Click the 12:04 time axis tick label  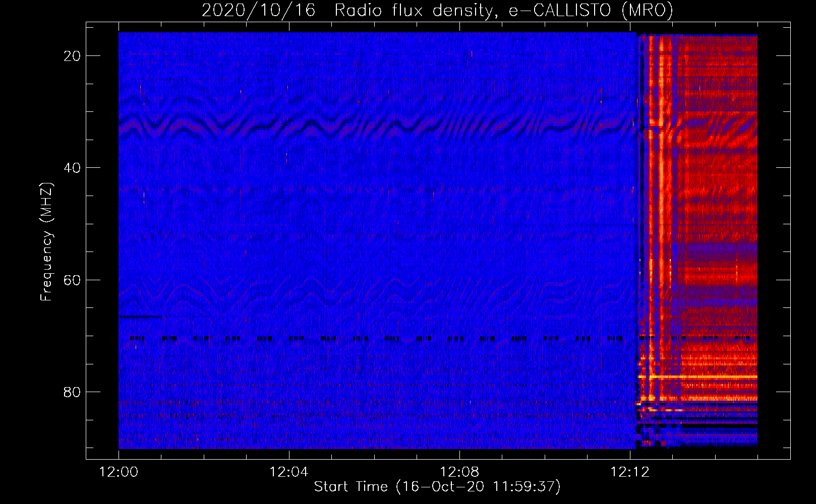pyautogui.click(x=289, y=472)
